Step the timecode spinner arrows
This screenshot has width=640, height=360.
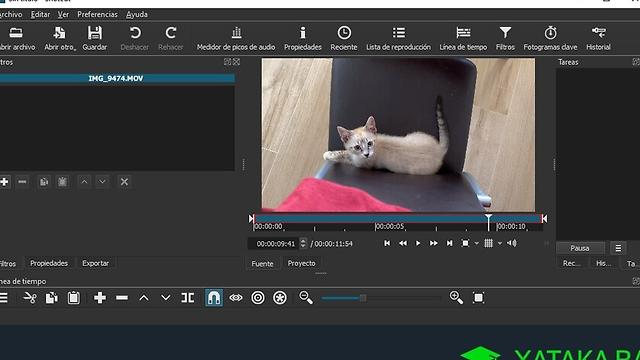tap(303, 244)
